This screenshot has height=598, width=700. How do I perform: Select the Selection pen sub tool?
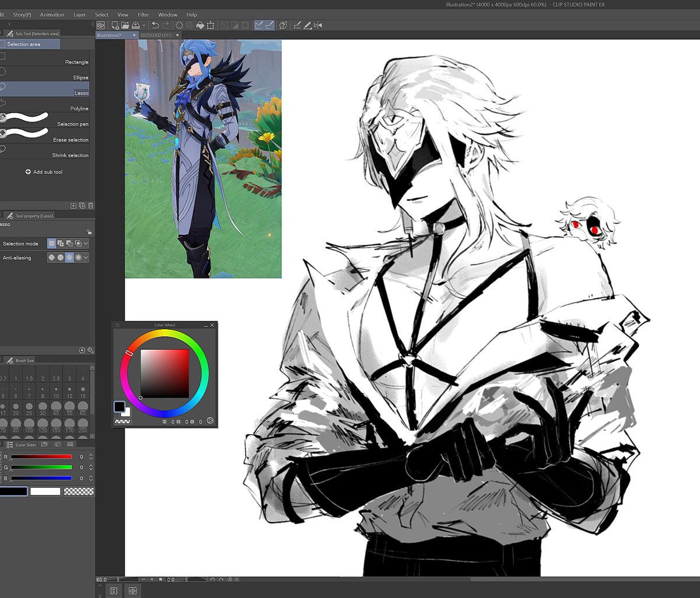coord(45,120)
